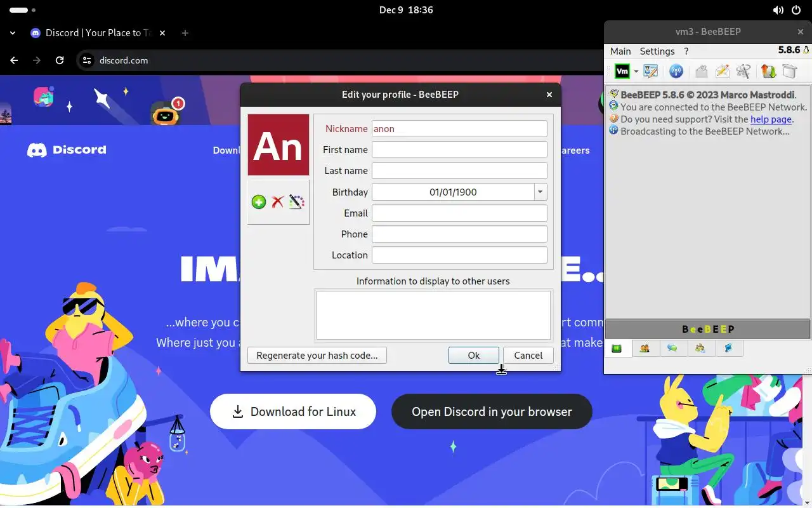Click the volume icon in system top bar

[778, 10]
